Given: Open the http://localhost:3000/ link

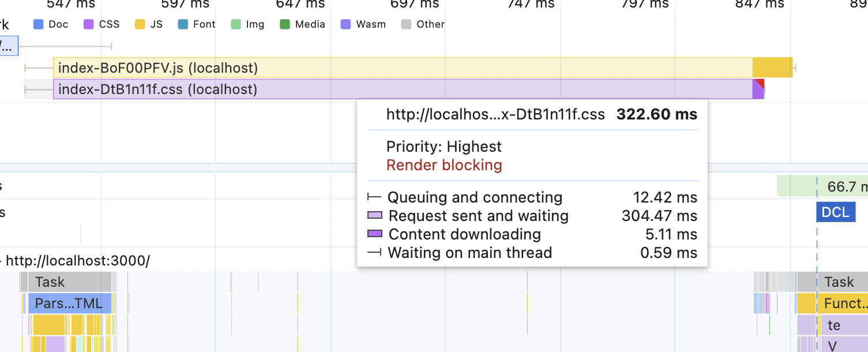Looking at the screenshot, I should [78, 261].
